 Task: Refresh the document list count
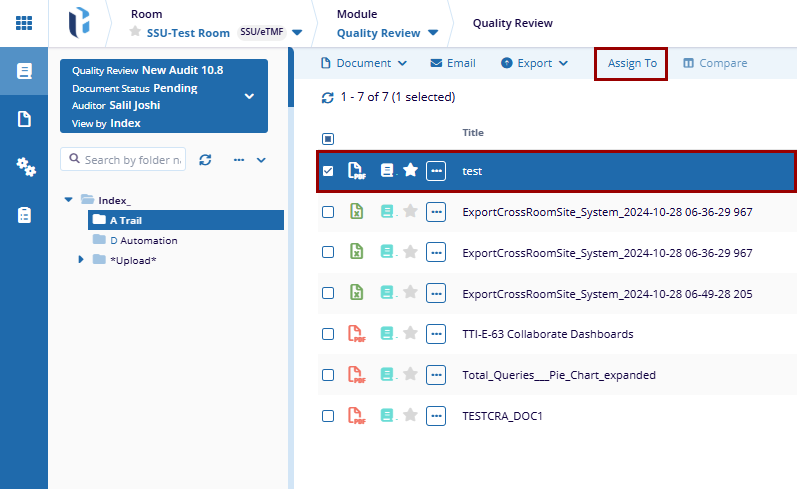pos(327,98)
